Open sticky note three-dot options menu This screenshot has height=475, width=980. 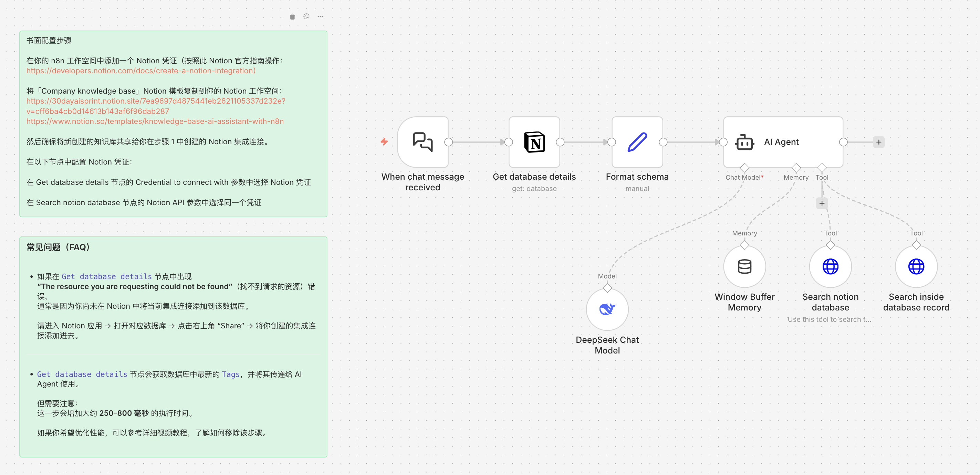tap(320, 17)
